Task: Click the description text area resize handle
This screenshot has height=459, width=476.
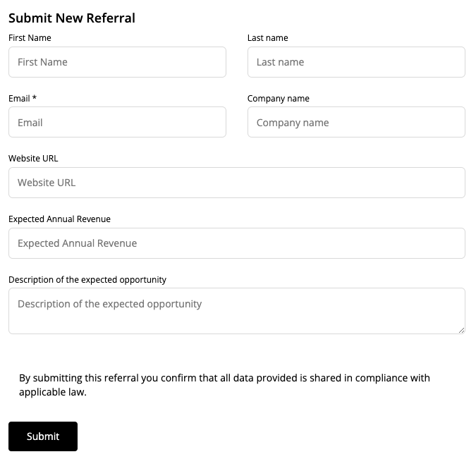Action: click(461, 329)
